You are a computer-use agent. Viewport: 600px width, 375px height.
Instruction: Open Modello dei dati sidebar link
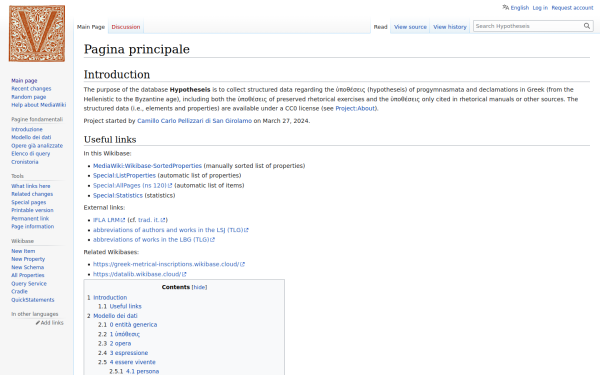point(31,137)
